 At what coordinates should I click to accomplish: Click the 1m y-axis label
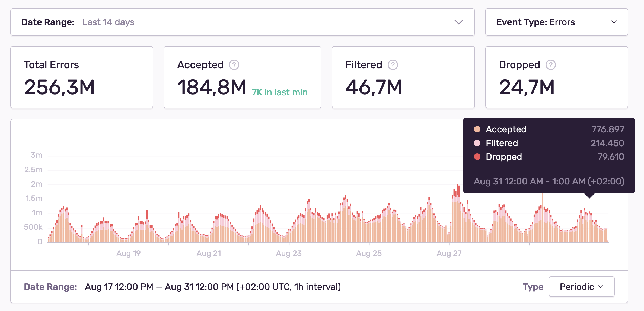point(37,213)
